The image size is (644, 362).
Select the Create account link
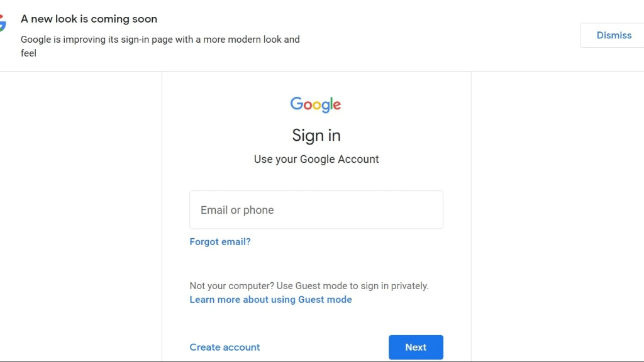225,348
